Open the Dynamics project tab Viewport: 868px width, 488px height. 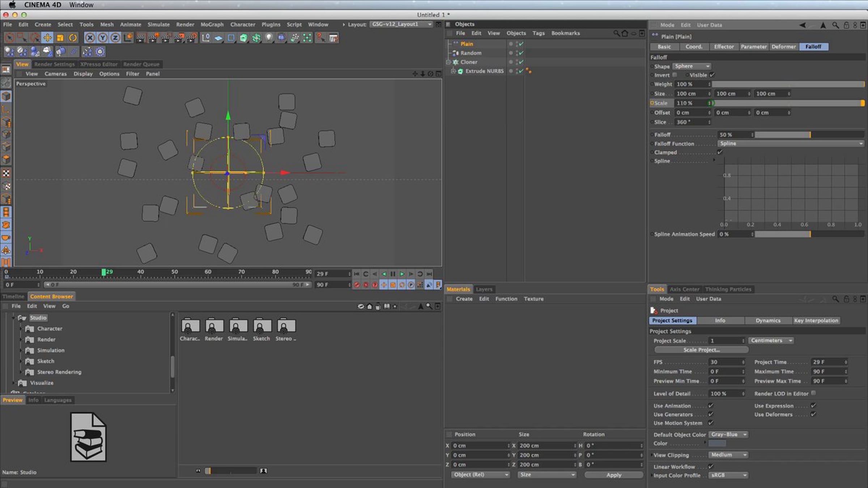(x=768, y=321)
